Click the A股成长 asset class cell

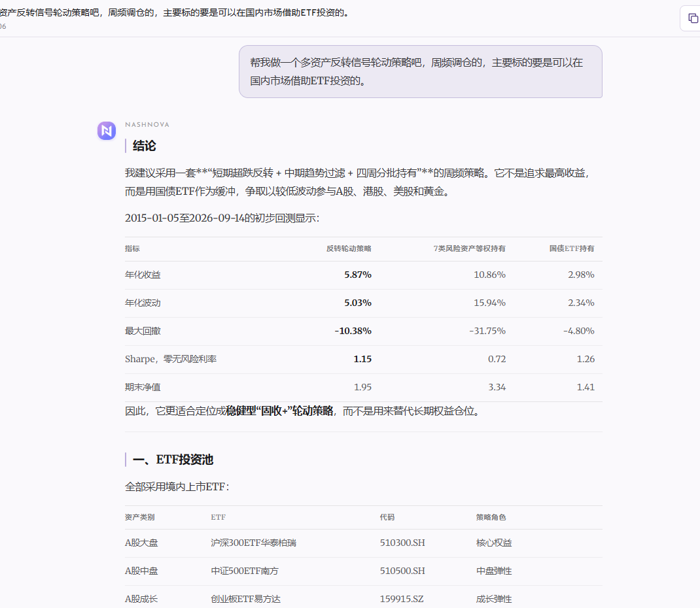141,599
